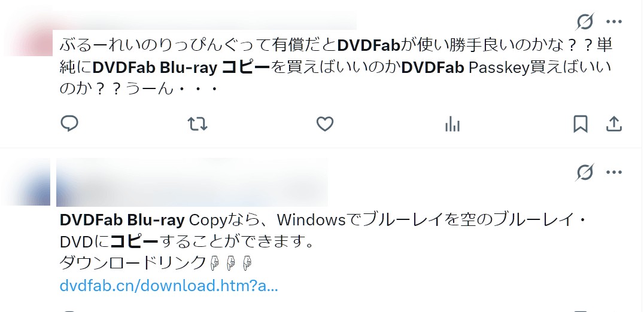644x312 pixels.
Task: Open the three-dot more menu on first tweet
Action: 614,22
